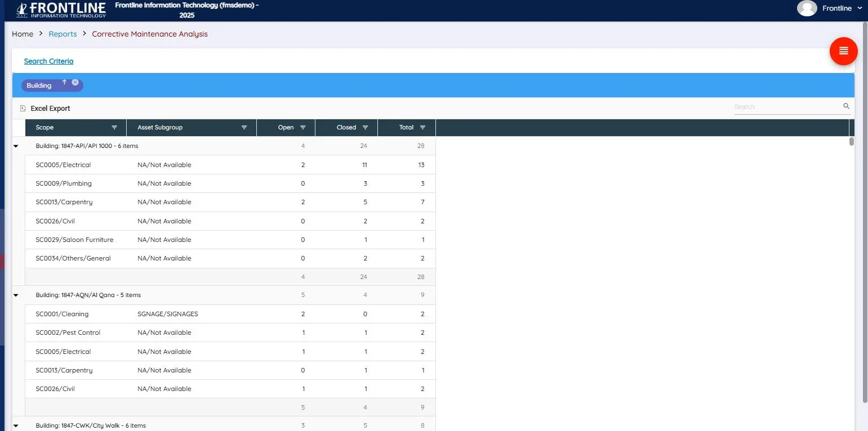Collapse the 1847-CWK/City Walk building group
Screen dimensions: 868x431
[15, 425]
